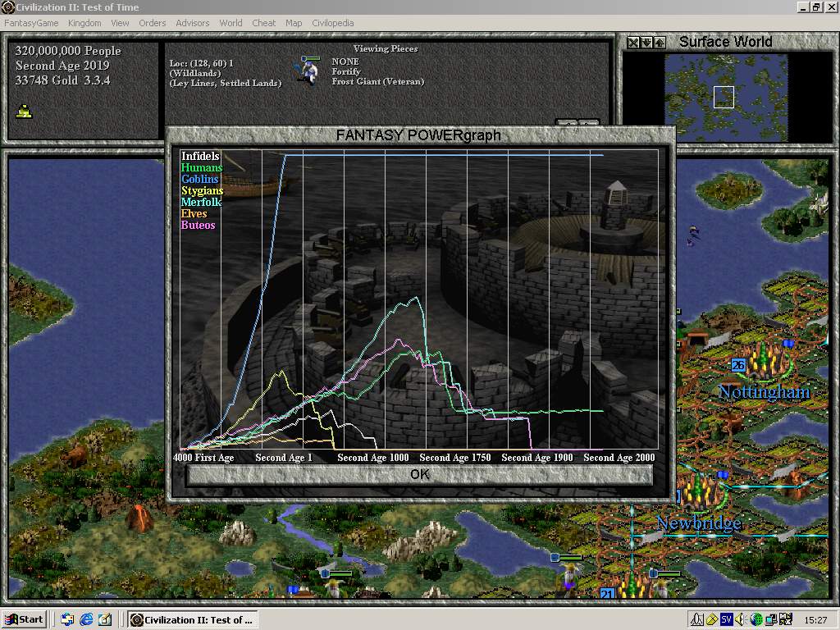This screenshot has height=630, width=840.
Task: Open the View menu
Action: pyautogui.click(x=120, y=23)
